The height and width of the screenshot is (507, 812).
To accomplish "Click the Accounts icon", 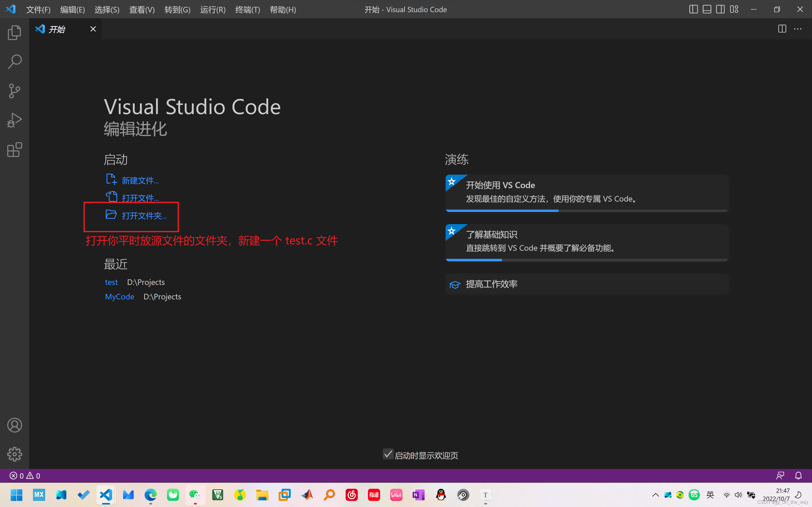I will click(x=14, y=425).
